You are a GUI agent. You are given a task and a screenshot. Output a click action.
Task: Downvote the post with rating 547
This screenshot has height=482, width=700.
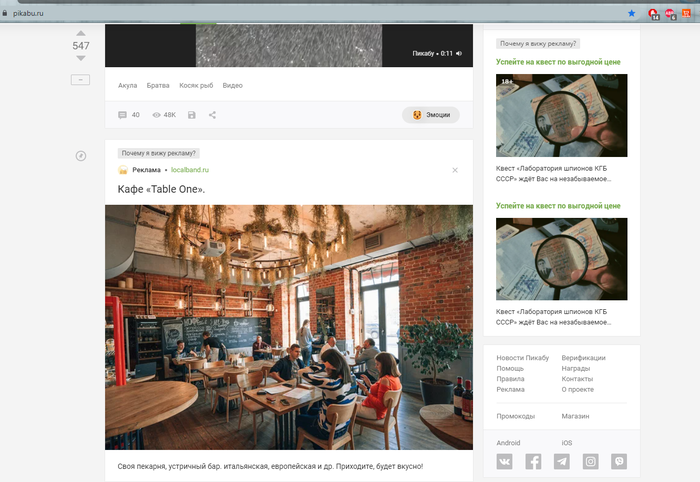pyautogui.click(x=81, y=58)
